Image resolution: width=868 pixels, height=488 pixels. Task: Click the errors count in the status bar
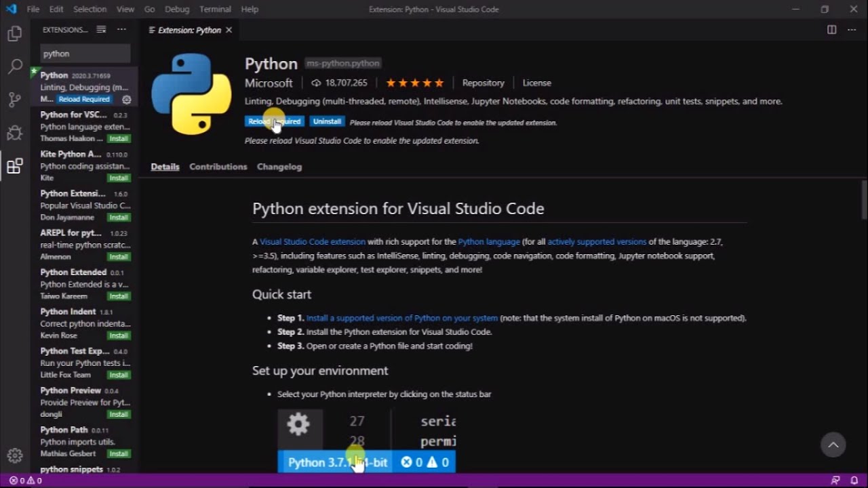tap(18, 481)
